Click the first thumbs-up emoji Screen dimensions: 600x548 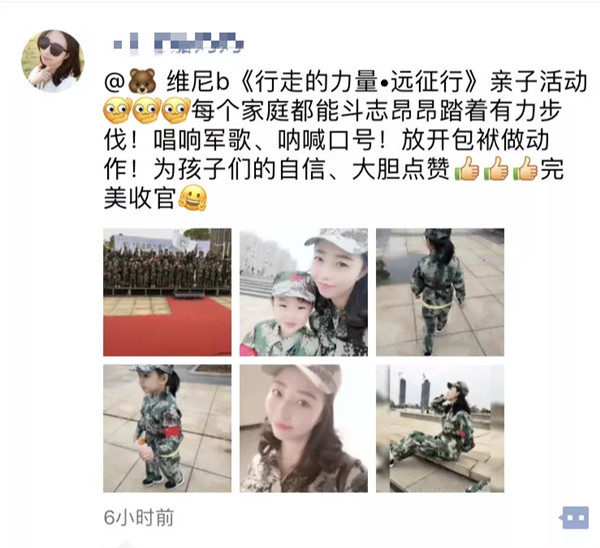pos(466,169)
